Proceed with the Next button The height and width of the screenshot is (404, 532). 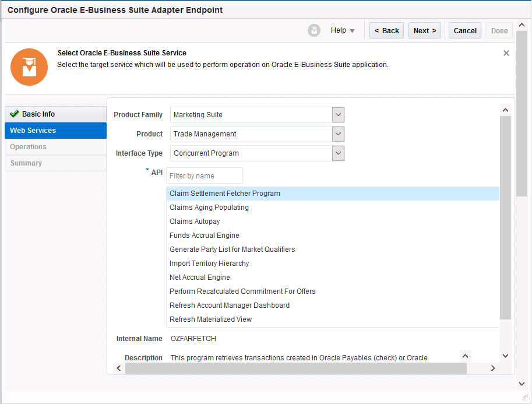coord(424,30)
